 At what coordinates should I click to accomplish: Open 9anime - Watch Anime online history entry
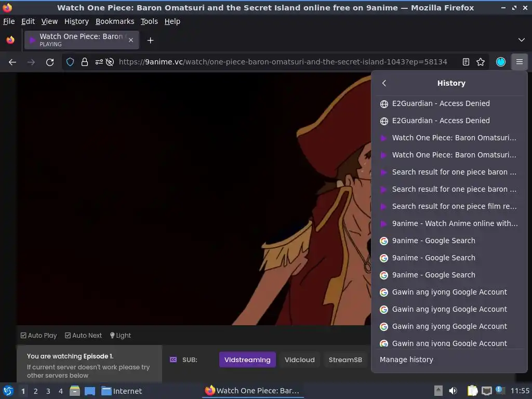pyautogui.click(x=450, y=223)
